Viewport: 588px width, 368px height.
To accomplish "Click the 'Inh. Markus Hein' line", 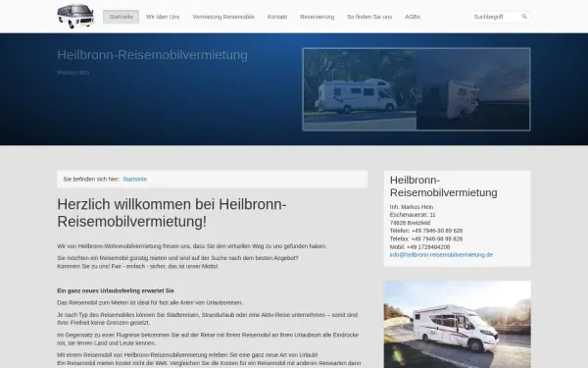I will click(x=412, y=207).
